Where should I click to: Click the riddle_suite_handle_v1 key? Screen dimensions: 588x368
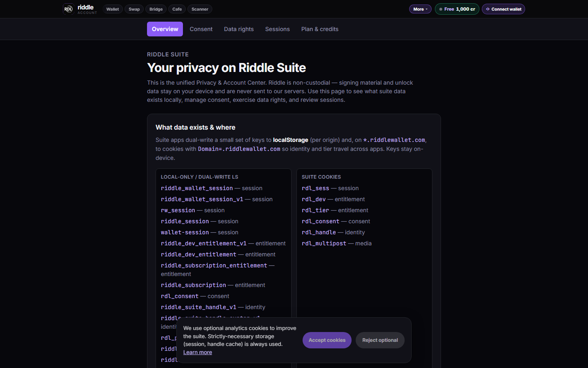[198, 307]
